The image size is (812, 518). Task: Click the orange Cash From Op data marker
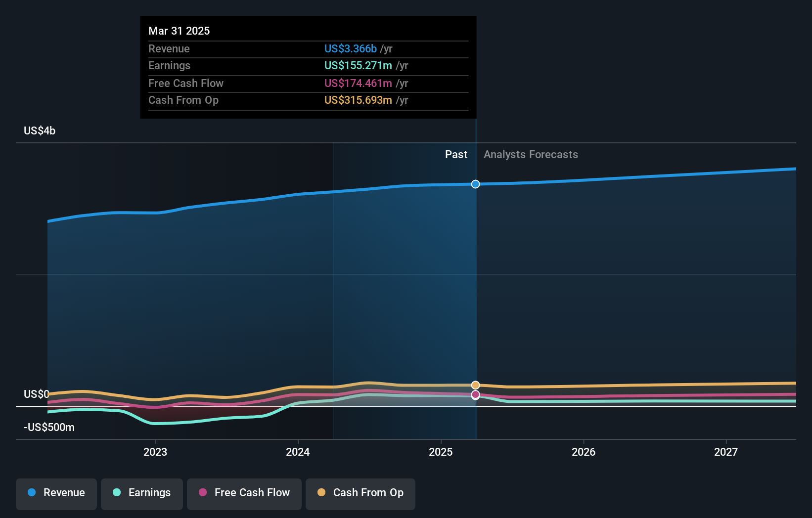click(x=475, y=385)
